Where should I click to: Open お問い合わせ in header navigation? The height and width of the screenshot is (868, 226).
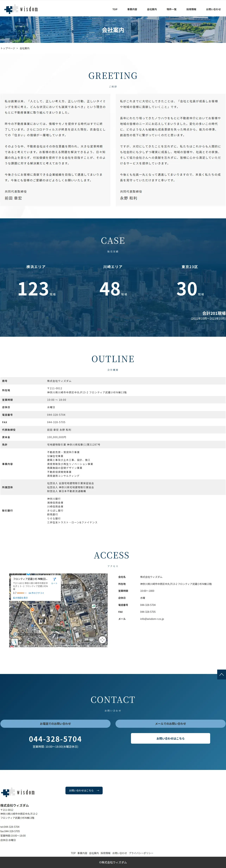[214, 9]
